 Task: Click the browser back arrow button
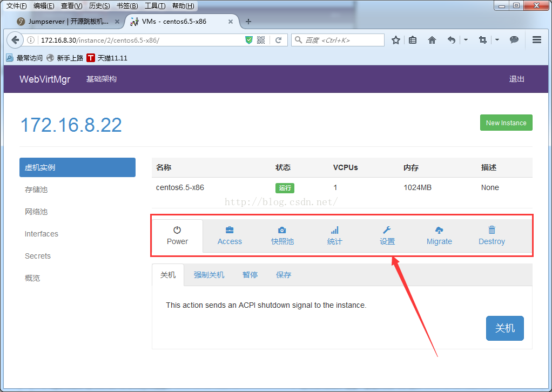[15, 40]
